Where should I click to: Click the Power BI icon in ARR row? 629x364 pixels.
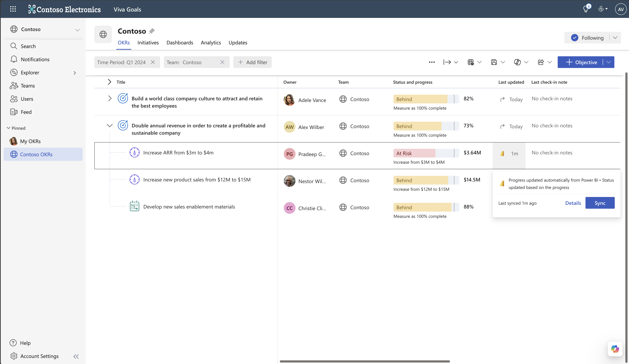(502, 153)
